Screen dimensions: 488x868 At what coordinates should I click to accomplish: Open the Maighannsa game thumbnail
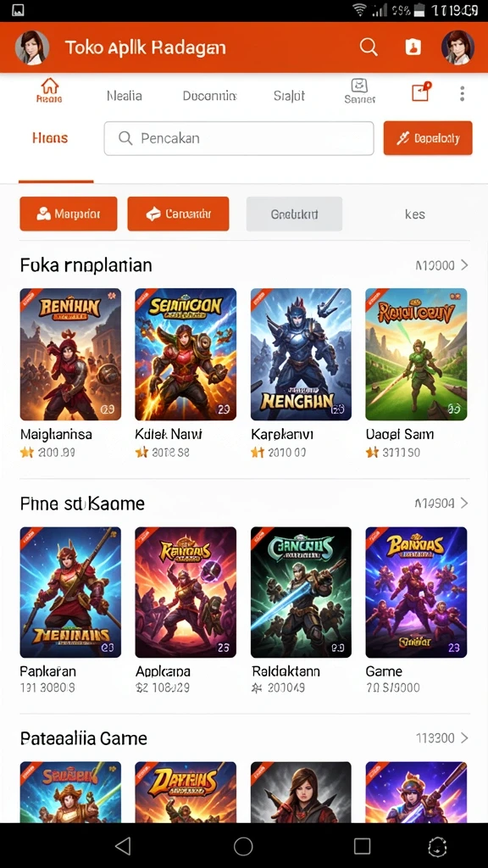click(70, 354)
